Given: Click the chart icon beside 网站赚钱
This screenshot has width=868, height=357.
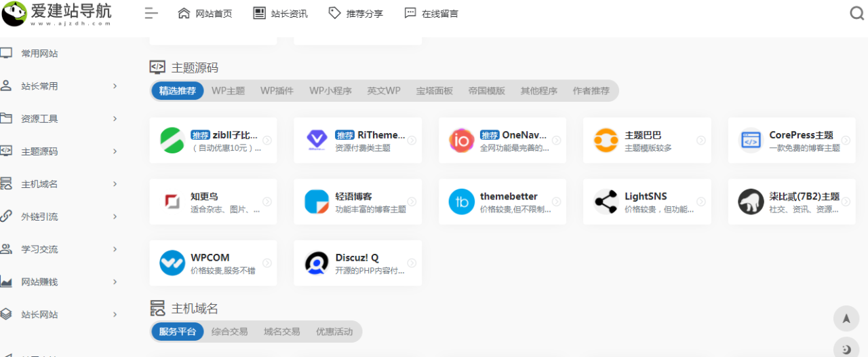Looking at the screenshot, I should click(x=6, y=282).
